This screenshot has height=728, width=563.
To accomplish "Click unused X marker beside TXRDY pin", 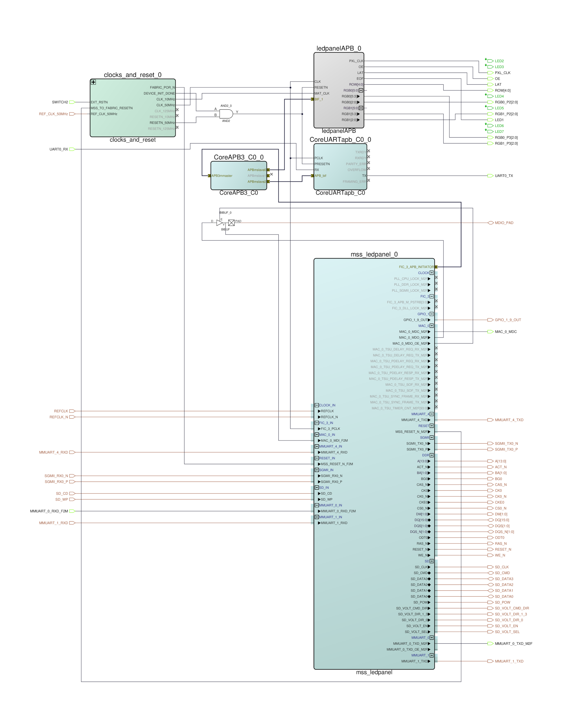I will click(x=368, y=151).
